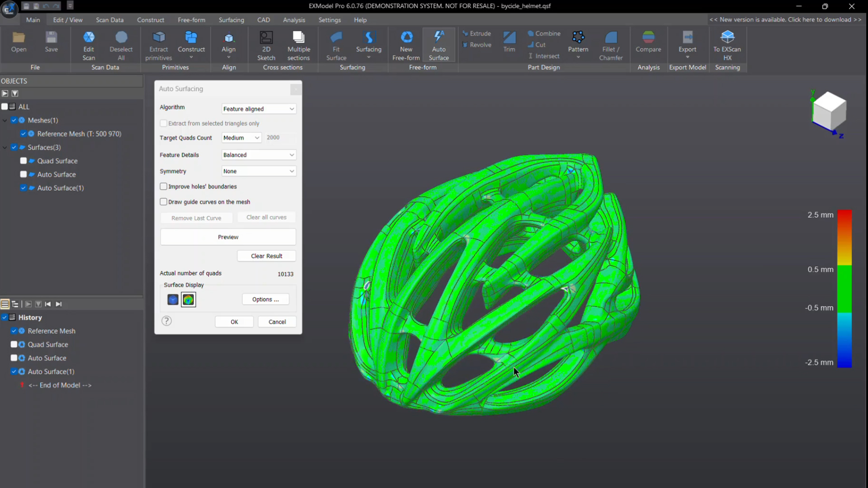Image resolution: width=868 pixels, height=488 pixels.
Task: Enable Improve holes' boundaries checkbox
Action: 164,187
